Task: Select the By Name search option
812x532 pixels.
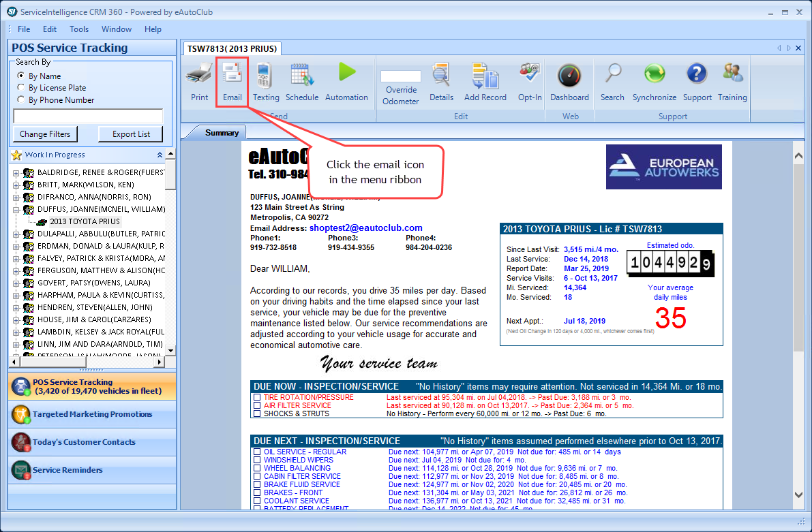Action: [x=20, y=76]
